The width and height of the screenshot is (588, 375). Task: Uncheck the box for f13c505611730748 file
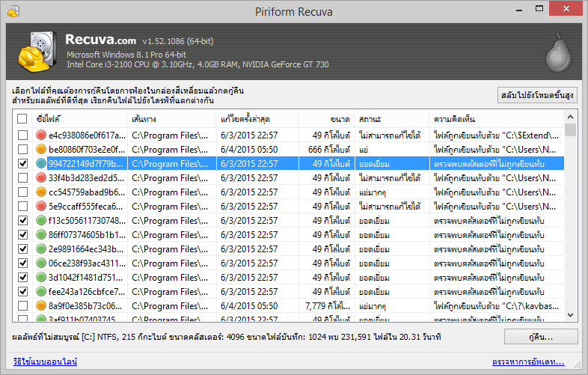click(23, 221)
